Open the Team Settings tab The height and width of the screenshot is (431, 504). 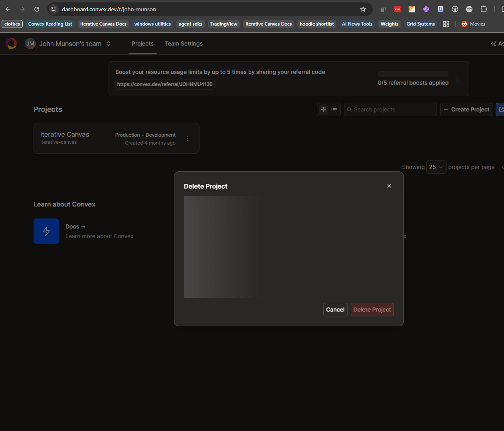coord(184,44)
